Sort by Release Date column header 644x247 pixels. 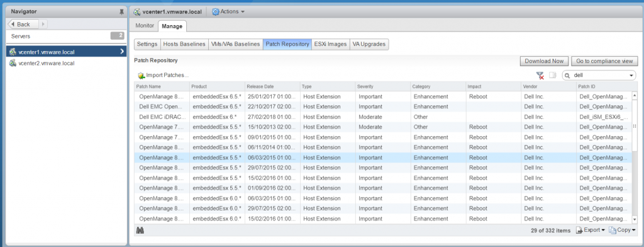[272, 86]
